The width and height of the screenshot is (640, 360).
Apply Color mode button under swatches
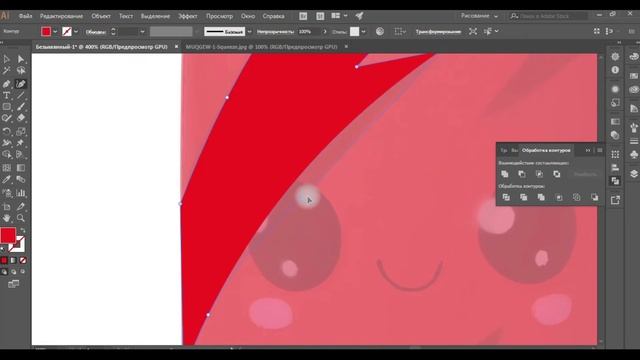[4, 260]
